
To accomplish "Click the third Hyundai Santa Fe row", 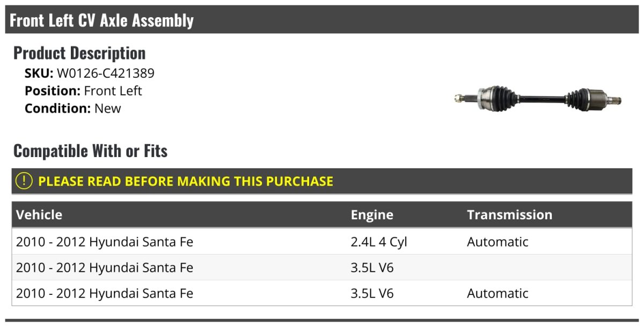I will tap(105, 293).
